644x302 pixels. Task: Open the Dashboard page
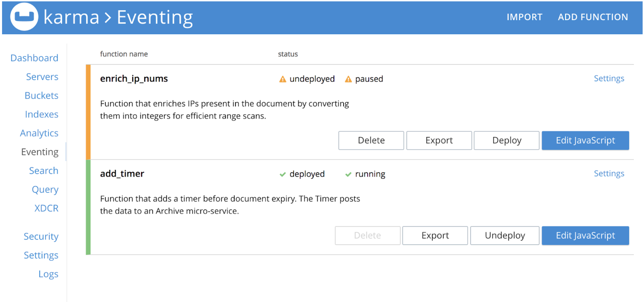[x=34, y=58]
